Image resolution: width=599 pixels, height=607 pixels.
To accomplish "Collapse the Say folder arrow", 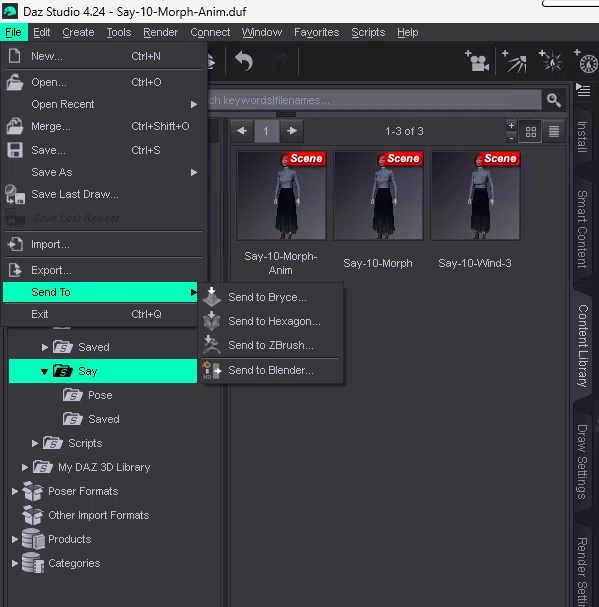I will pos(44,371).
